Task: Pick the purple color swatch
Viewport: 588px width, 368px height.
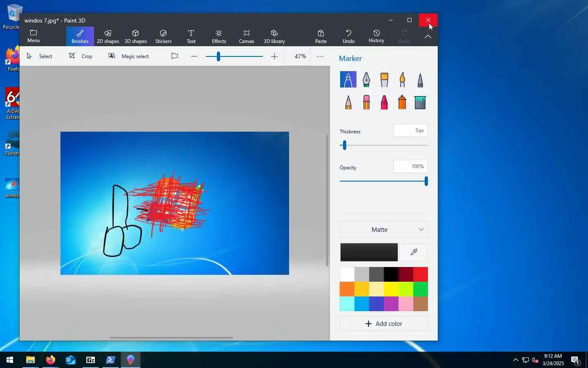Action: 391,304
